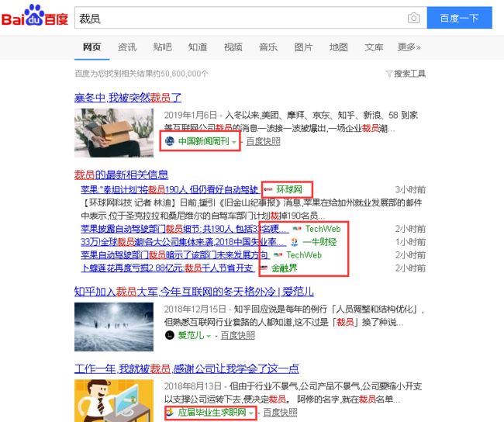Click the 环球网 source label
This screenshot has width=504, height=422.
(289, 189)
